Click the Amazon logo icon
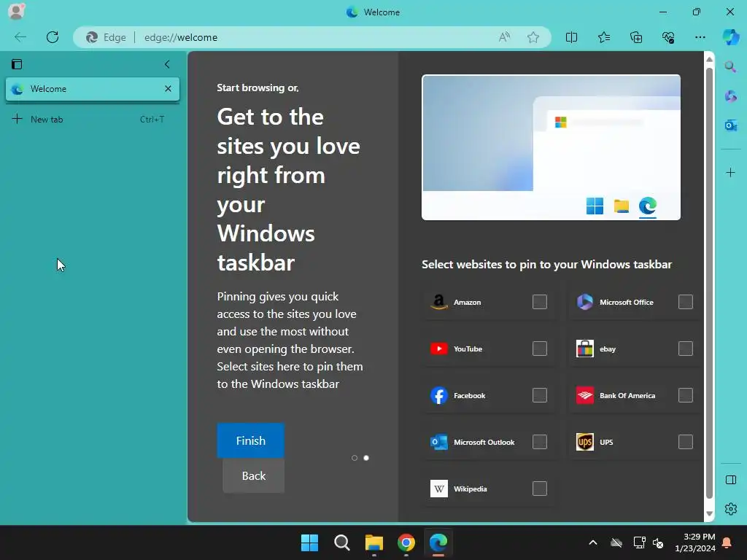Viewport: 747px width, 560px height. (x=438, y=302)
